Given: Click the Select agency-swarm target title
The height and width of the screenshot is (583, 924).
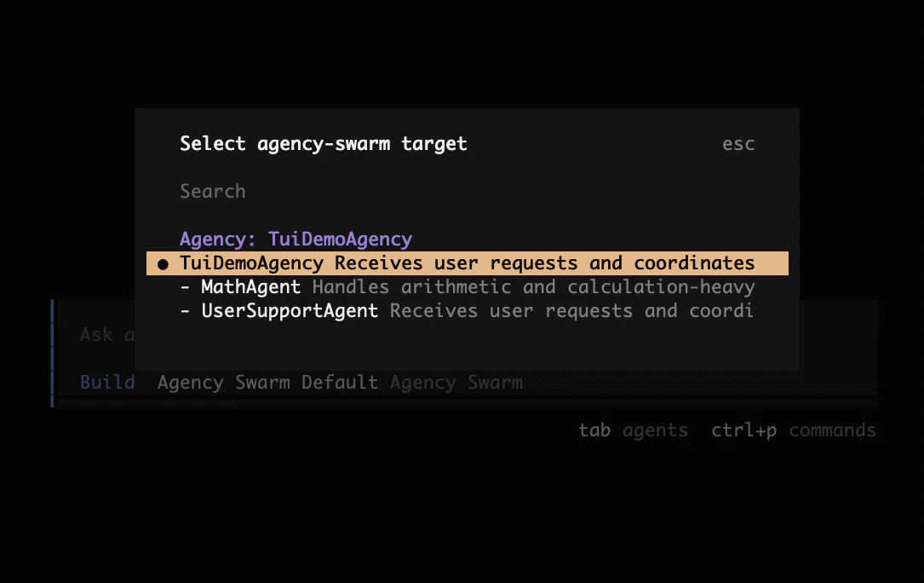Looking at the screenshot, I should coord(323,144).
